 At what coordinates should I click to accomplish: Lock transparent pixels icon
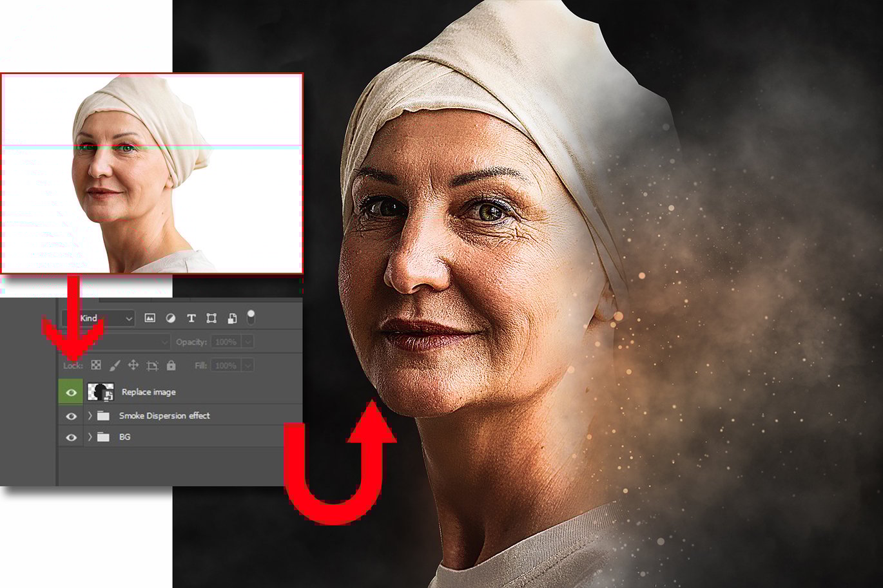click(96, 365)
